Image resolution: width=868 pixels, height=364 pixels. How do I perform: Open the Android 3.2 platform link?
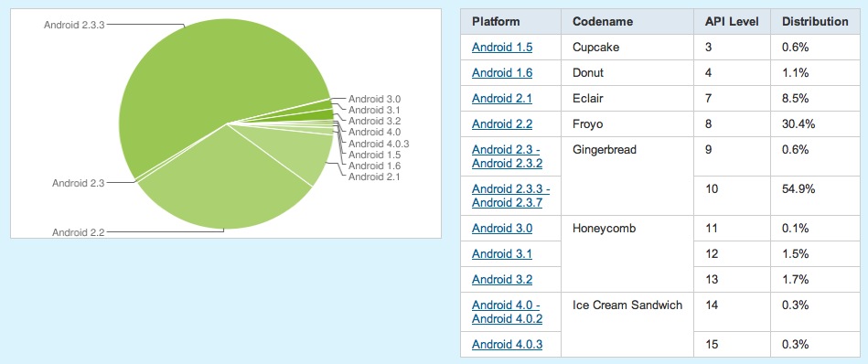[502, 279]
